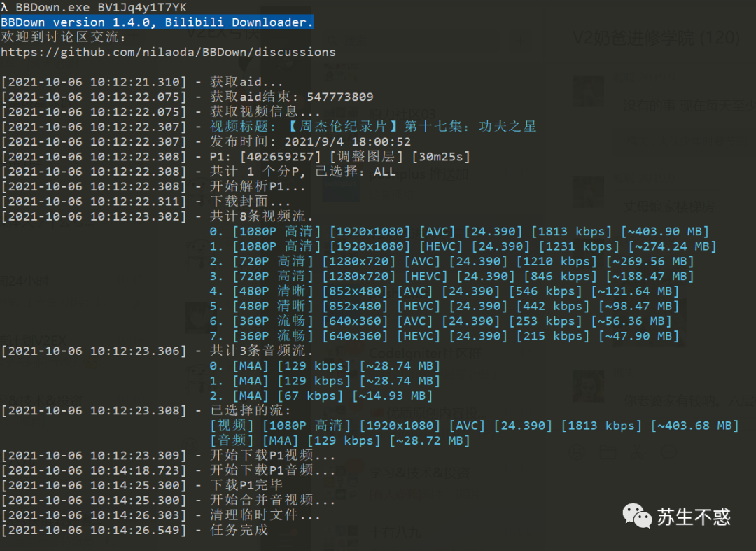Click the 获取视频信息... log message
756x551 pixels.
click(265, 112)
